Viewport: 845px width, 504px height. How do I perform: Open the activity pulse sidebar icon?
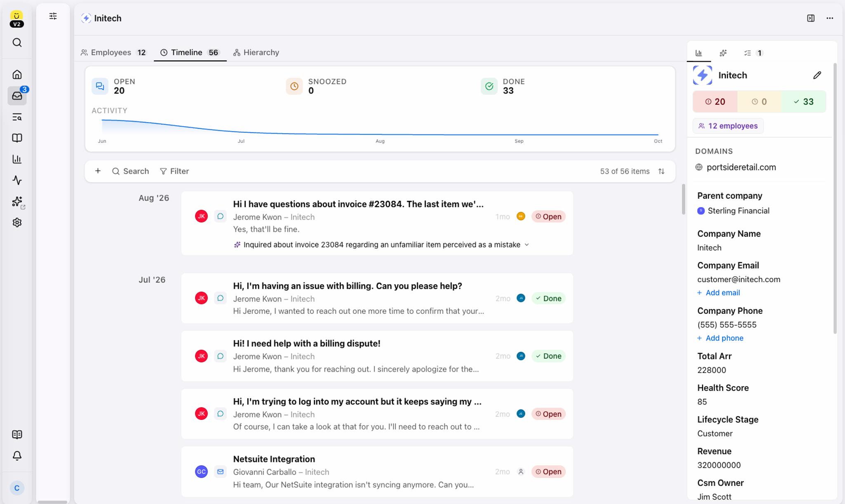pos(17,180)
